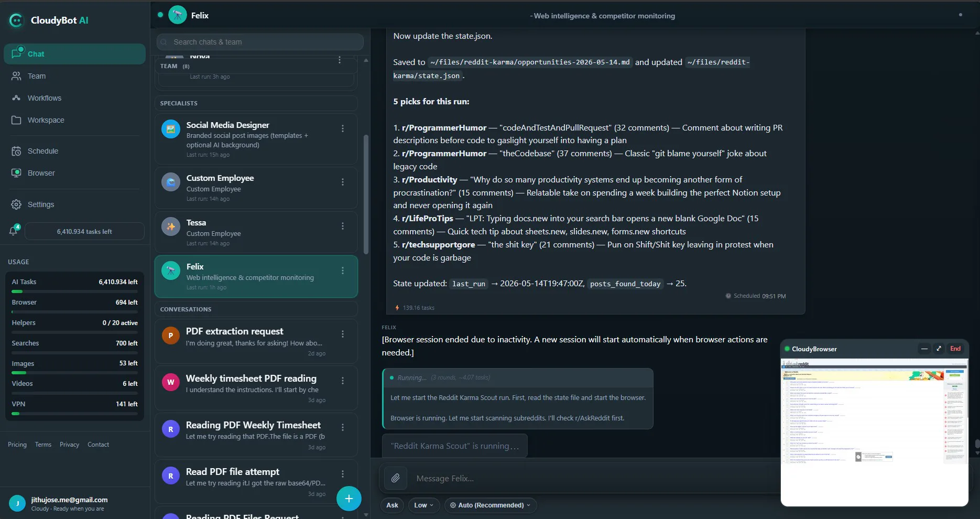The image size is (980, 519).
Task: Open the jithujose.me@gmail.com account menu
Action: [x=74, y=504]
